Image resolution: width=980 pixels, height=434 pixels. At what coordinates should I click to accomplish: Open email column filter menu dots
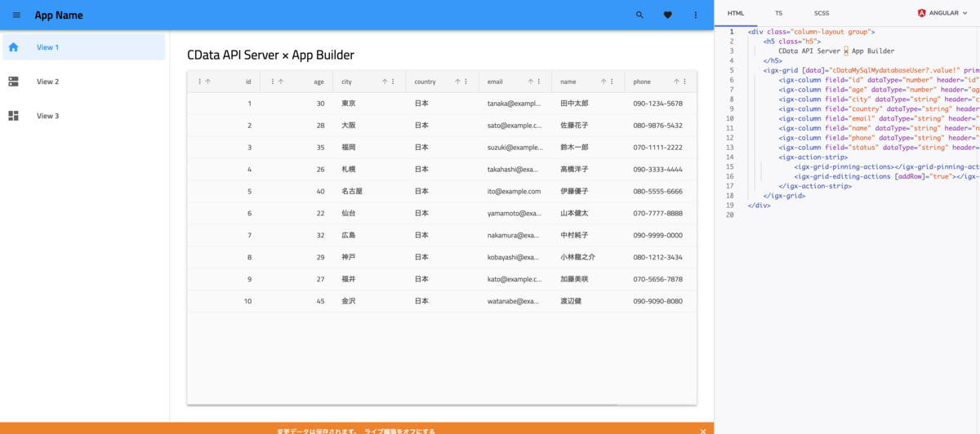point(539,82)
